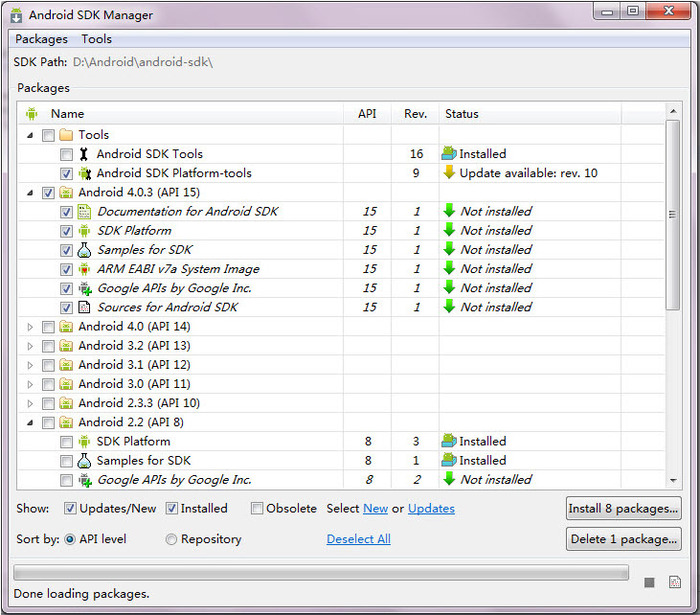This screenshot has width=700, height=615.
Task: Check the Android SDK Tools checkbox
Action: (x=66, y=154)
